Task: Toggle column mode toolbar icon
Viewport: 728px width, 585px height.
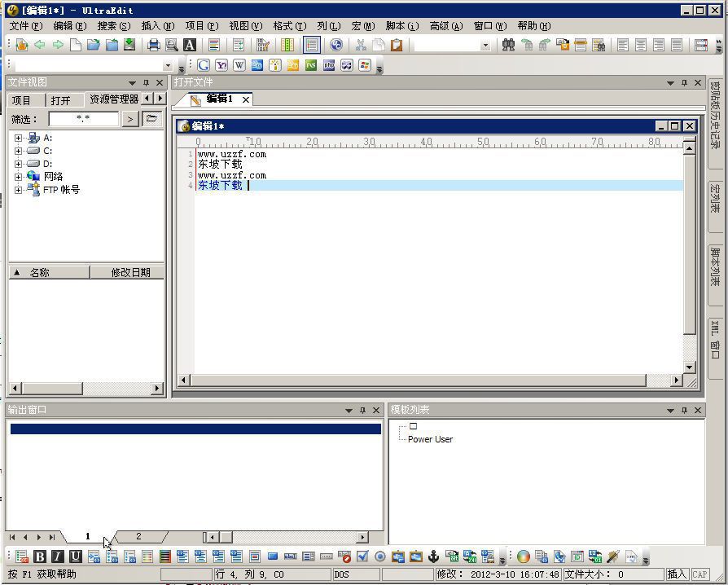Action: pos(287,45)
